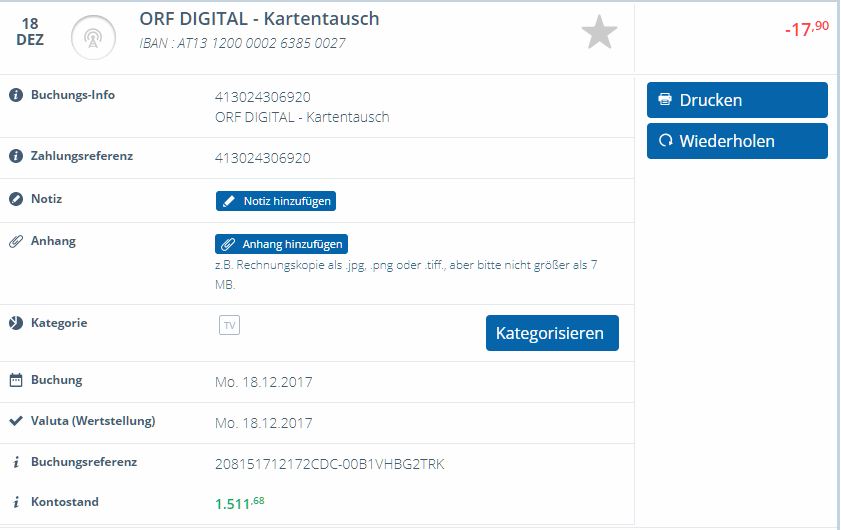Image resolution: width=841 pixels, height=530 pixels.
Task: Click the Buchung calendar icon
Action: pos(16,380)
